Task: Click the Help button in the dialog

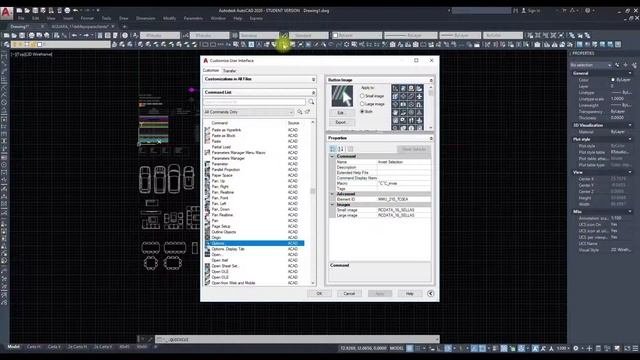Action: click(x=410, y=293)
